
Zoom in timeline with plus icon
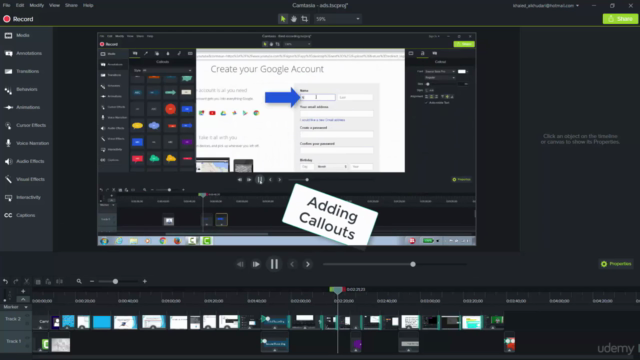tap(144, 281)
